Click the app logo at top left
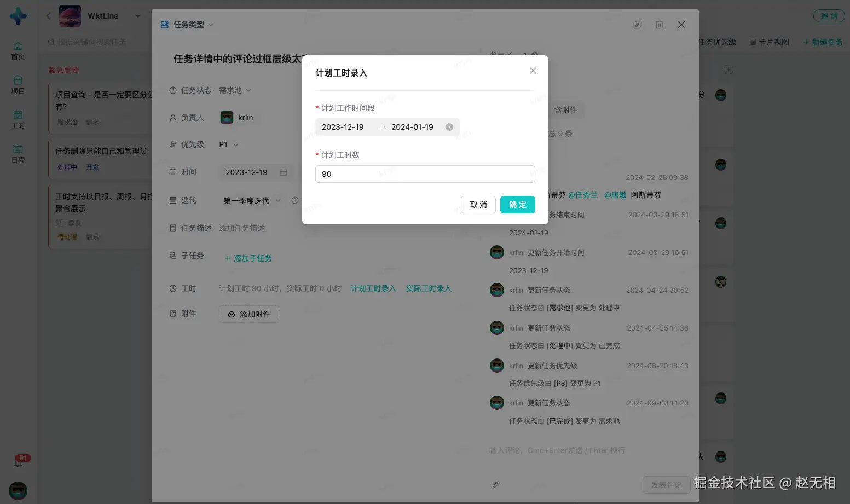The height and width of the screenshot is (504, 850). point(18,16)
